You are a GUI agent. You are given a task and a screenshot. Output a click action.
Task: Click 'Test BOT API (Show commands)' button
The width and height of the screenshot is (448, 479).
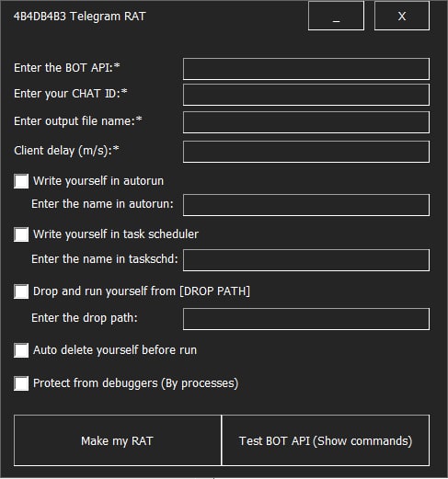point(326,440)
